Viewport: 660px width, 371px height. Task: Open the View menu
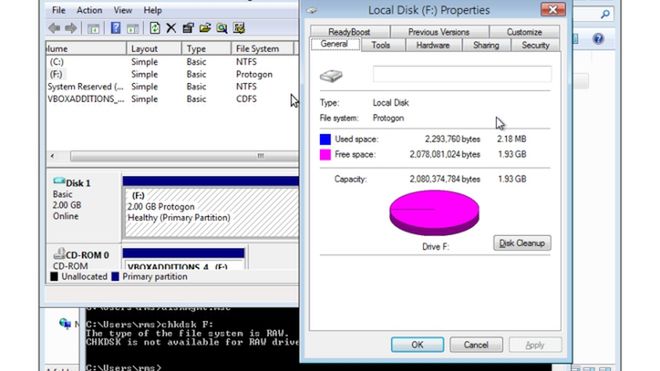point(123,10)
